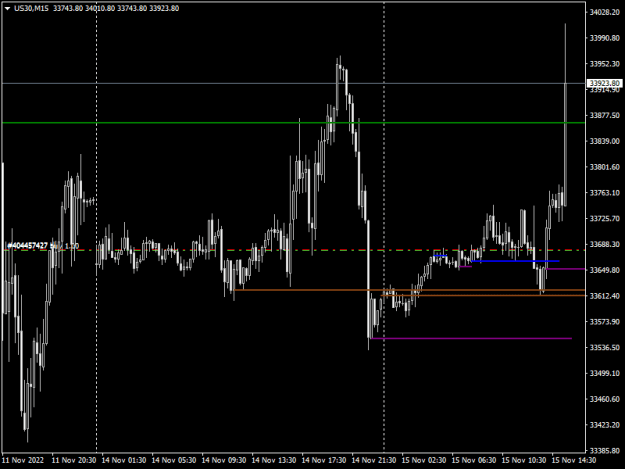The height and width of the screenshot is (469, 625).
Task: Click the 33460.60 price scale label
Action: (x=605, y=399)
